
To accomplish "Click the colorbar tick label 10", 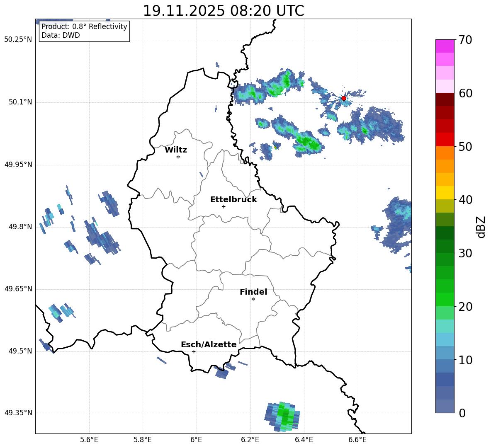I will click(x=465, y=360).
